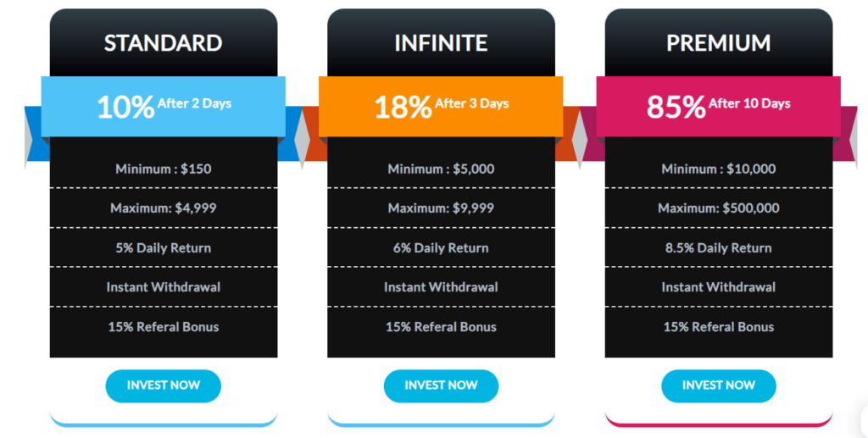Select the 8.5% Daily Return row
This screenshot has height=438, width=868.
point(719,248)
